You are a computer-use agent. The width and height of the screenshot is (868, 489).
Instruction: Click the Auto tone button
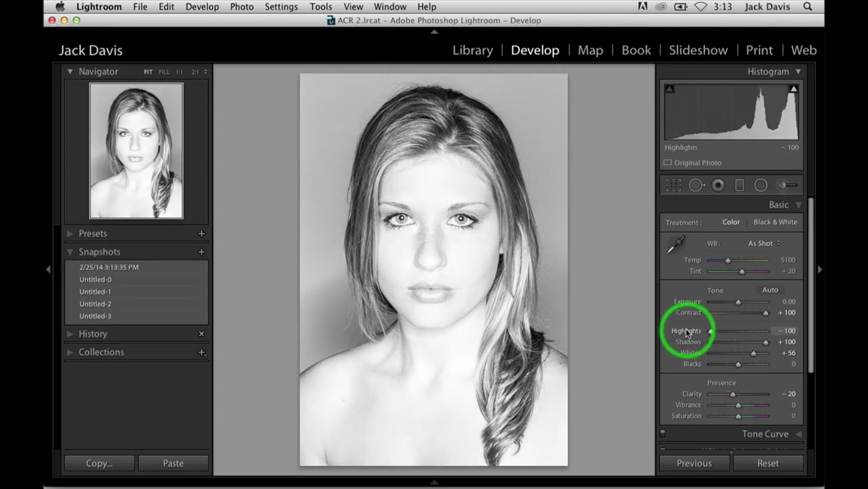(770, 290)
